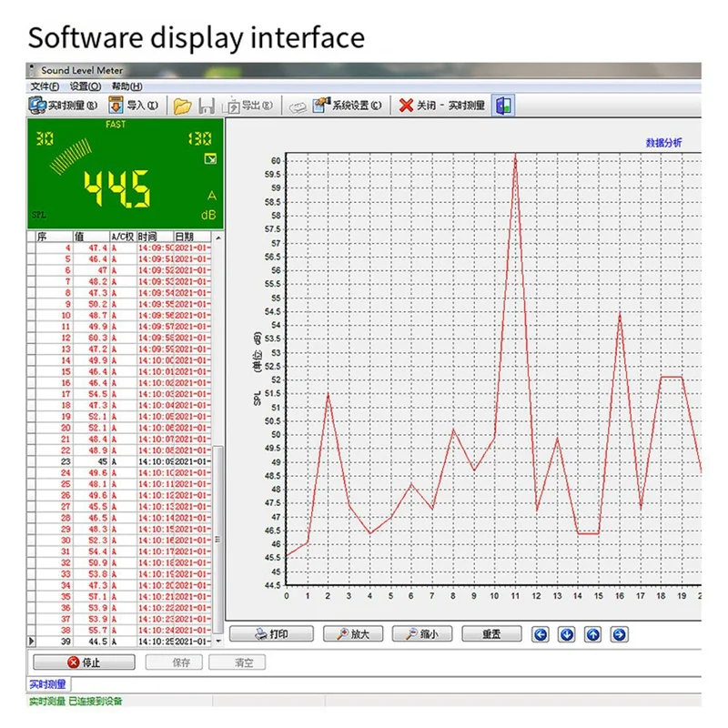Click table scrollbar down arrow
Screen dimensions: 728x728
click(218, 642)
